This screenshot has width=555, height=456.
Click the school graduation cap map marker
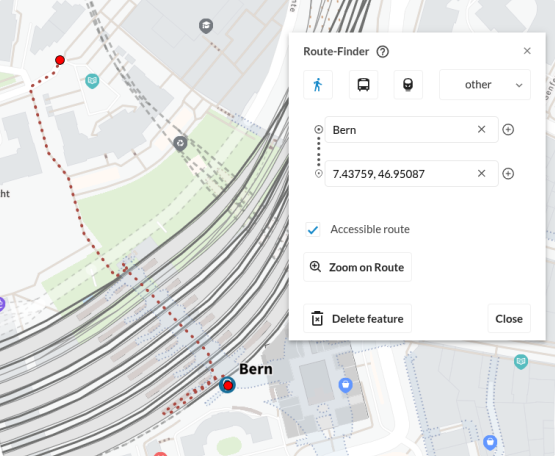click(206, 26)
